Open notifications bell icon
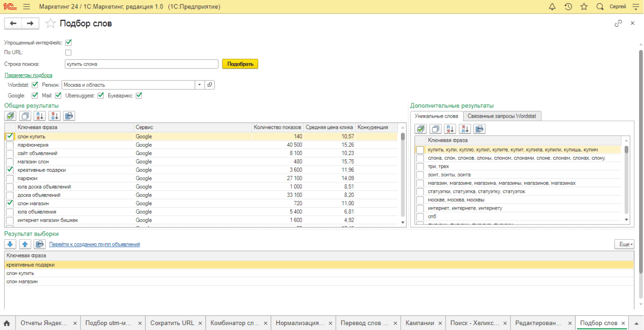 [552, 7]
